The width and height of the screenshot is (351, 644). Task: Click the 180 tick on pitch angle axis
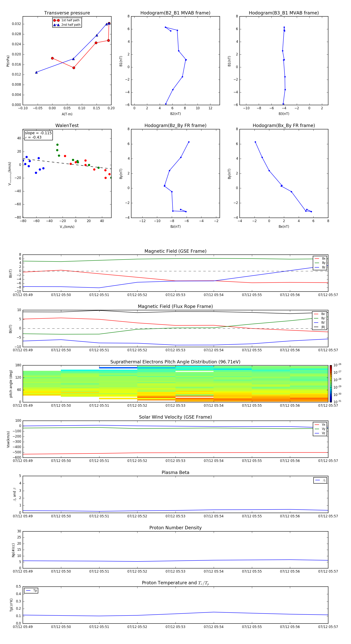coord(18,365)
